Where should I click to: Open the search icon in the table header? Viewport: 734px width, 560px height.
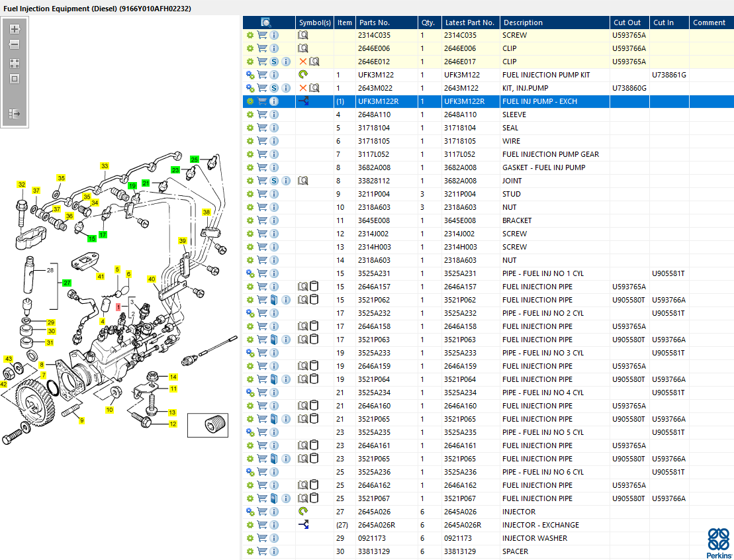(x=265, y=23)
